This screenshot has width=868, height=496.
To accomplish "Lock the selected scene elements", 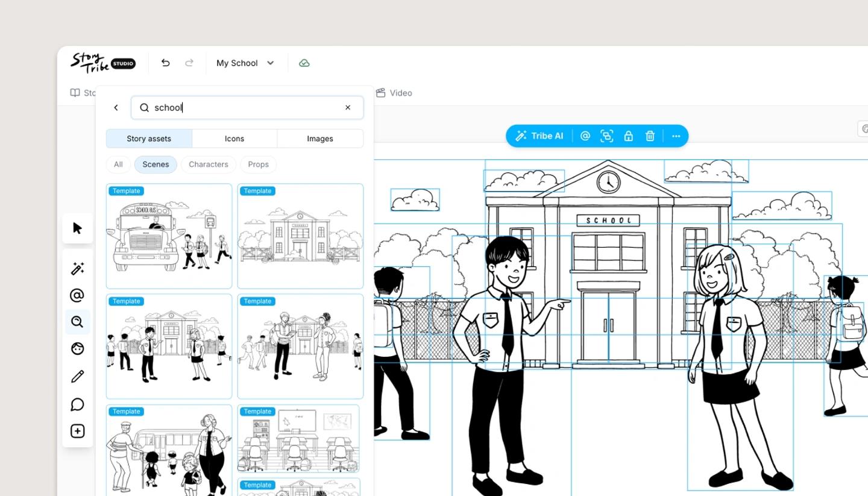I will point(628,136).
